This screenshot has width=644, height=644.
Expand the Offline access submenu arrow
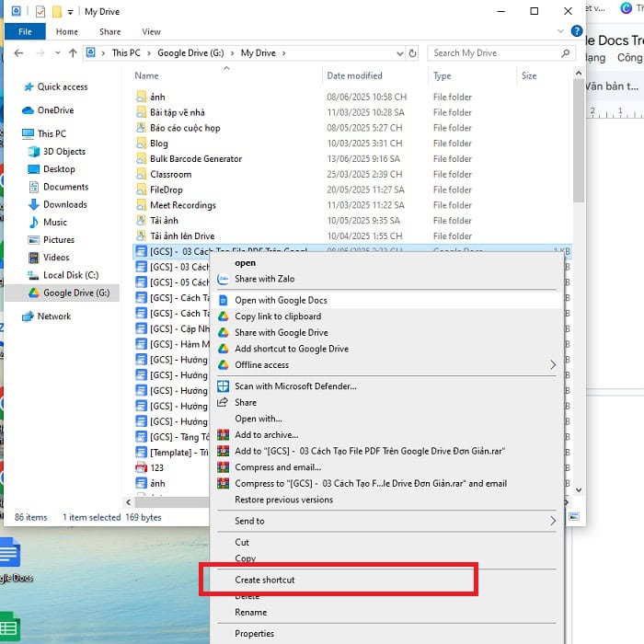point(552,365)
